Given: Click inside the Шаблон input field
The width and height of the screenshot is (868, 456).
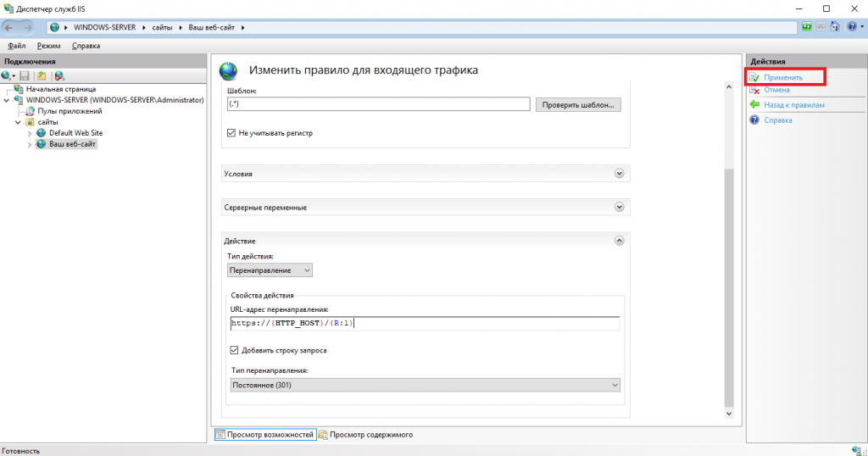Looking at the screenshot, I should pyautogui.click(x=379, y=104).
